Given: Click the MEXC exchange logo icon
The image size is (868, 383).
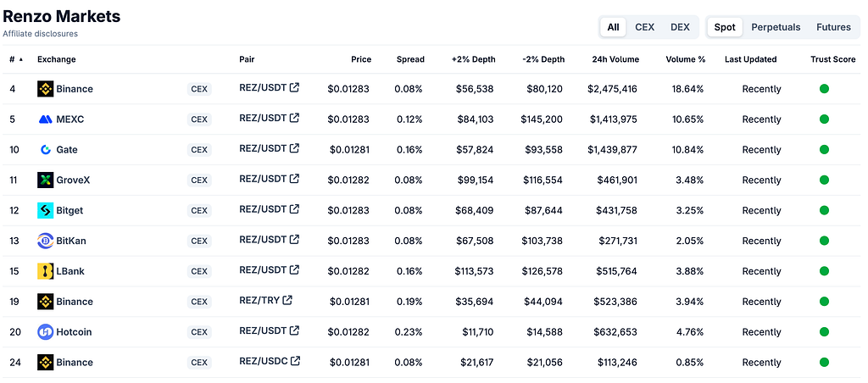Looking at the screenshot, I should (46, 119).
